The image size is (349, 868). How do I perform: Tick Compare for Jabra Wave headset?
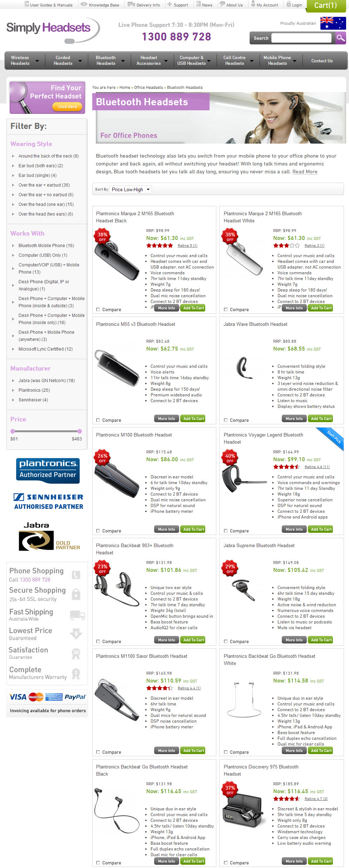pos(226,420)
